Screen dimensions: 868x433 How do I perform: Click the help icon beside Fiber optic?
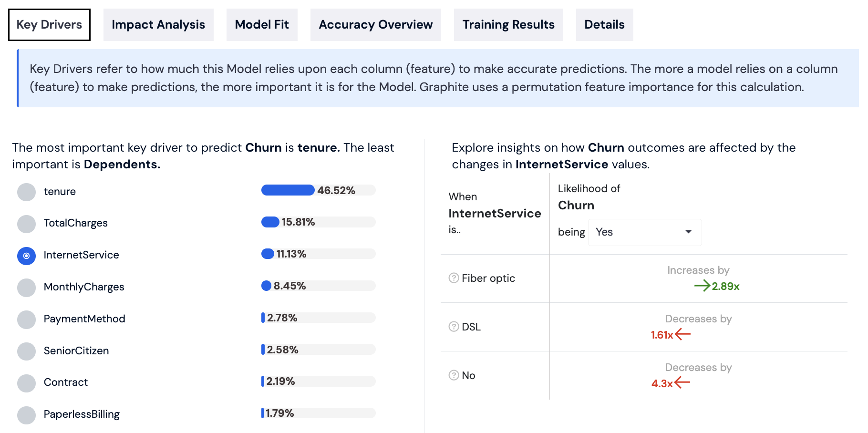(454, 278)
